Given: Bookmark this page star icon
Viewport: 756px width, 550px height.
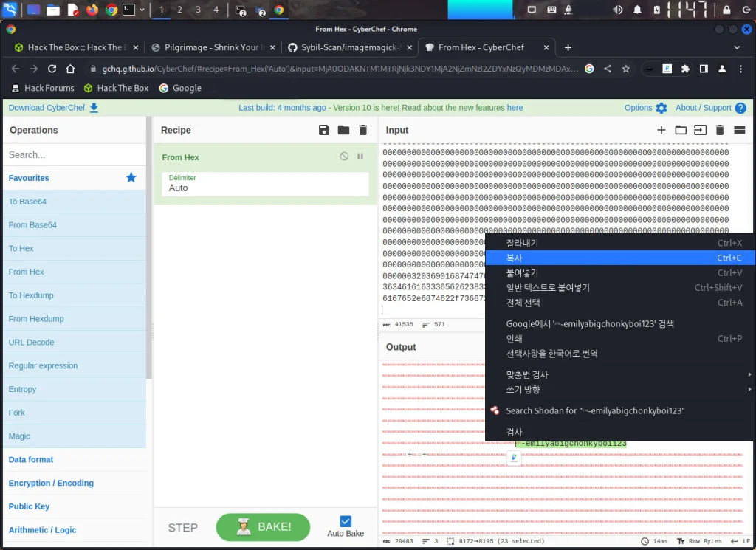Looking at the screenshot, I should (x=626, y=69).
